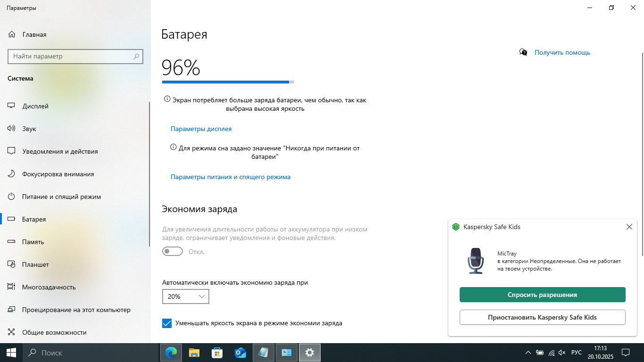Viewport: 644px width, 362px height.
Task: Click the Найти параметр search field
Action: click(x=71, y=56)
